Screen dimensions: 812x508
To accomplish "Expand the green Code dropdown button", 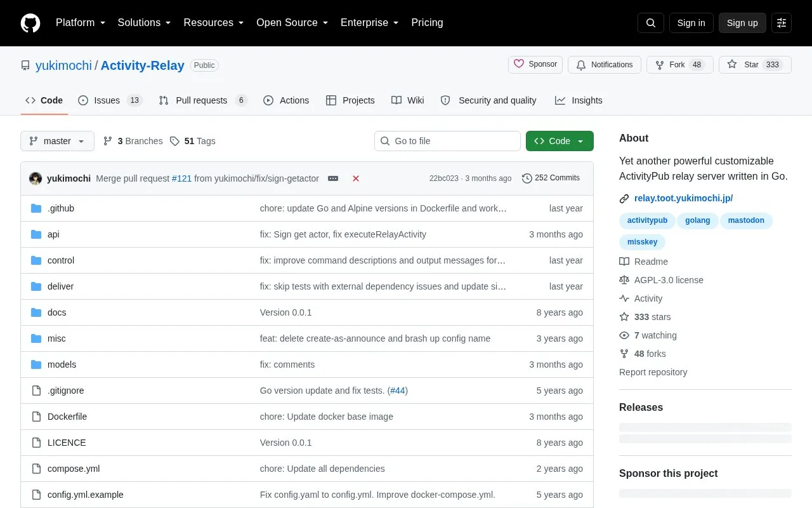I will 560,141.
